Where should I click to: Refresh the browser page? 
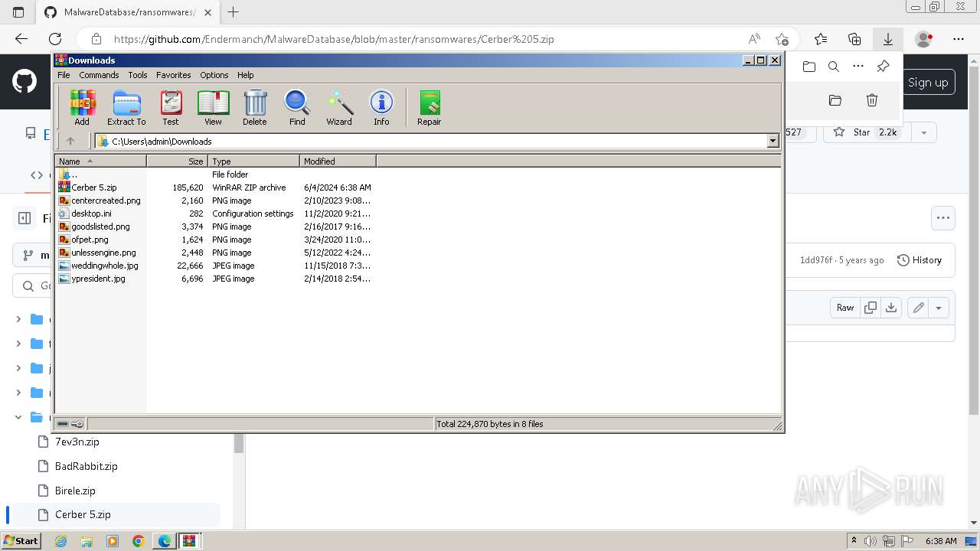click(x=55, y=39)
